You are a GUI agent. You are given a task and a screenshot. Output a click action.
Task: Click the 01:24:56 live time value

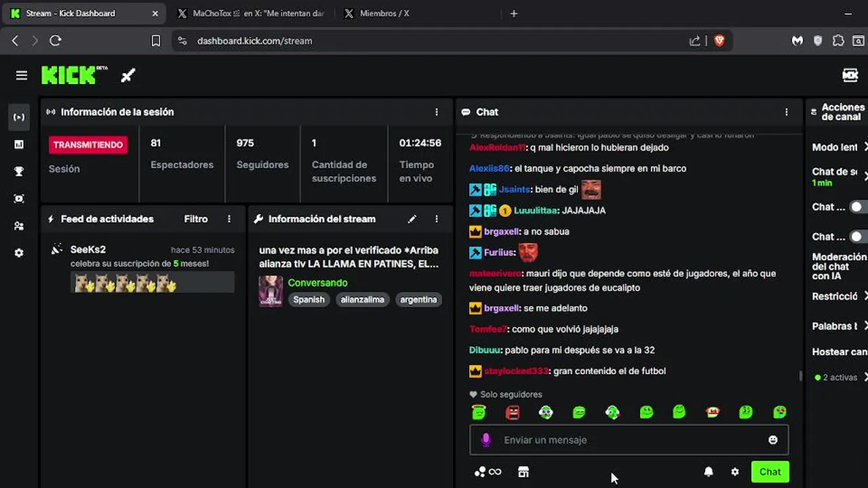coord(420,143)
